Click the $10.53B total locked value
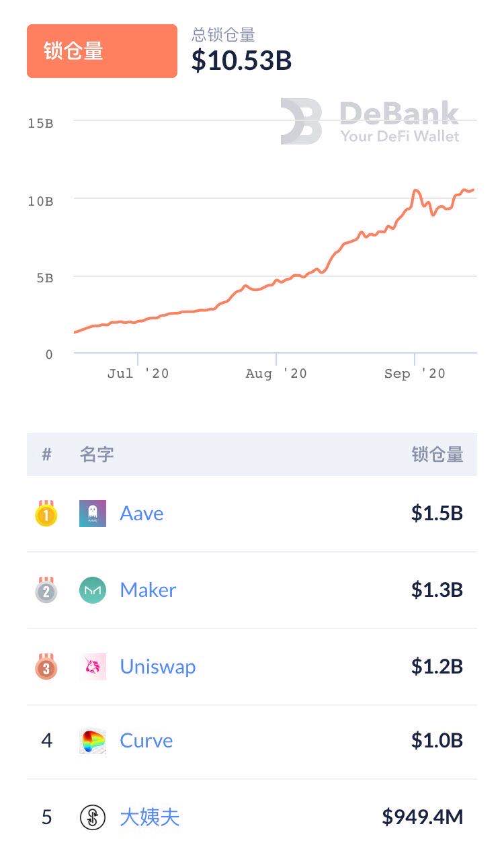This screenshot has height=853, width=504. [242, 60]
